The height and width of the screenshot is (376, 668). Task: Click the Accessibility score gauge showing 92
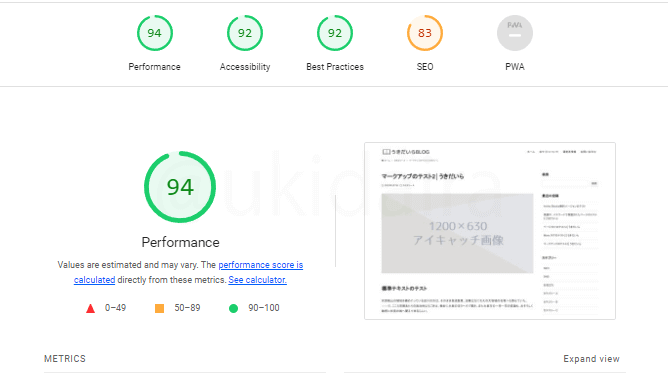[245, 33]
